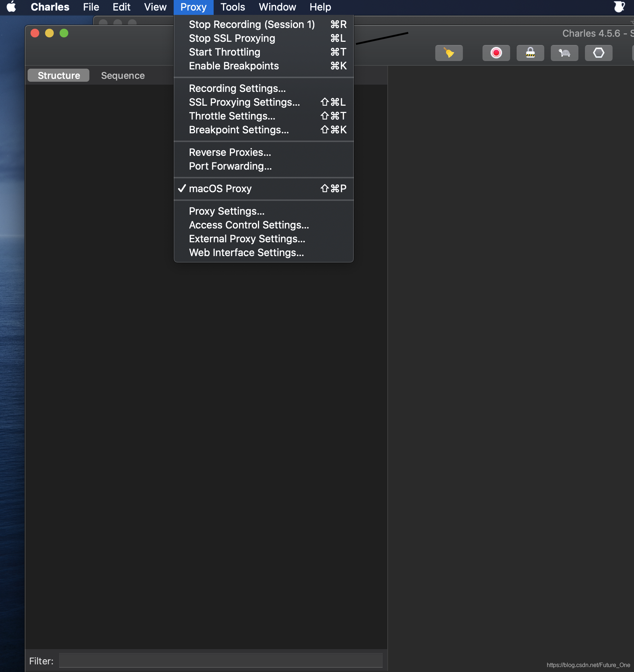This screenshot has width=634, height=672.
Task: Click the broom clear session icon
Action: [449, 53]
